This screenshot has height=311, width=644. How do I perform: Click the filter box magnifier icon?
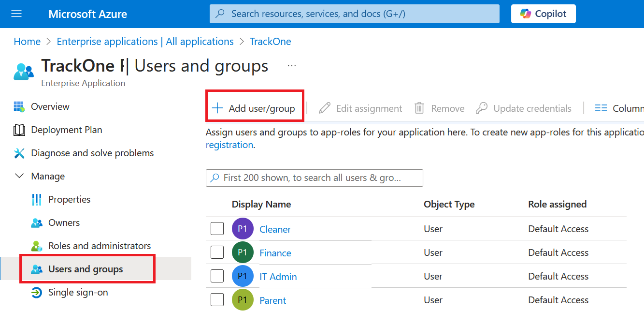(215, 178)
